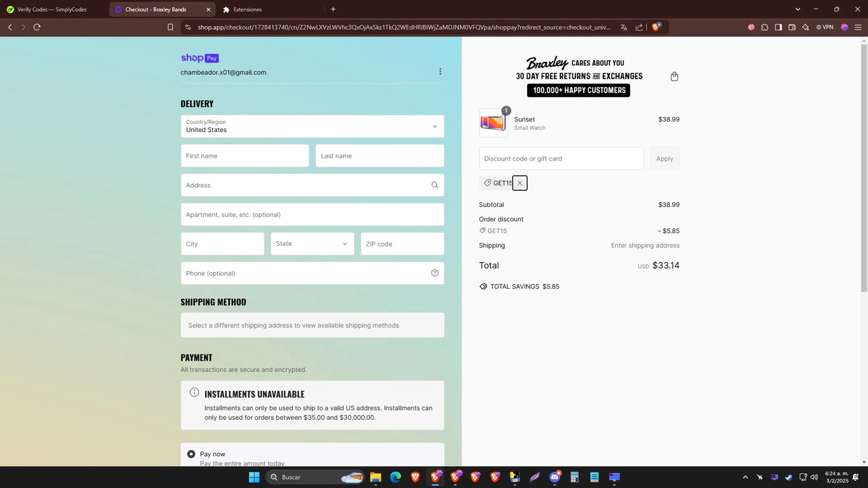The image size is (868, 488).
Task: Focus the Last name field
Action: coord(380,156)
